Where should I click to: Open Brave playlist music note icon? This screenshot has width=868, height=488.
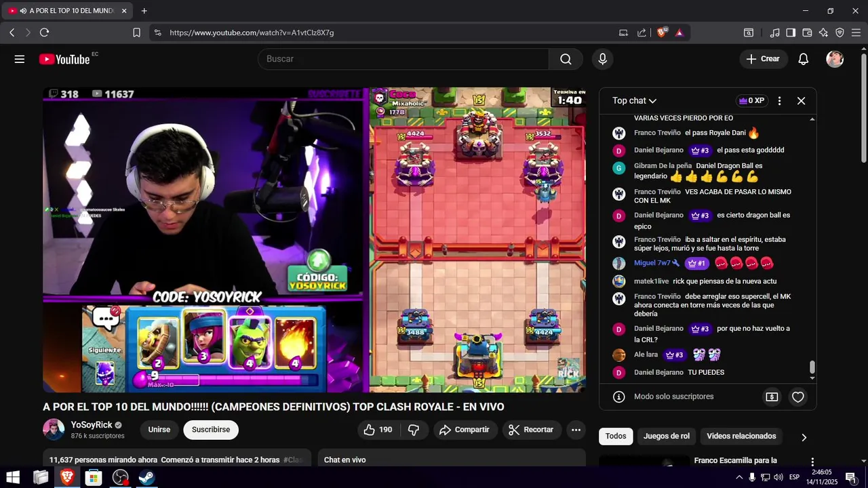[x=774, y=32]
